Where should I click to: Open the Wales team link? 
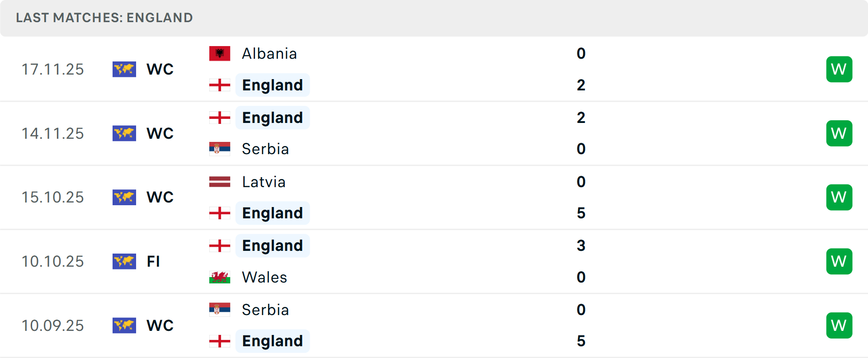click(264, 277)
